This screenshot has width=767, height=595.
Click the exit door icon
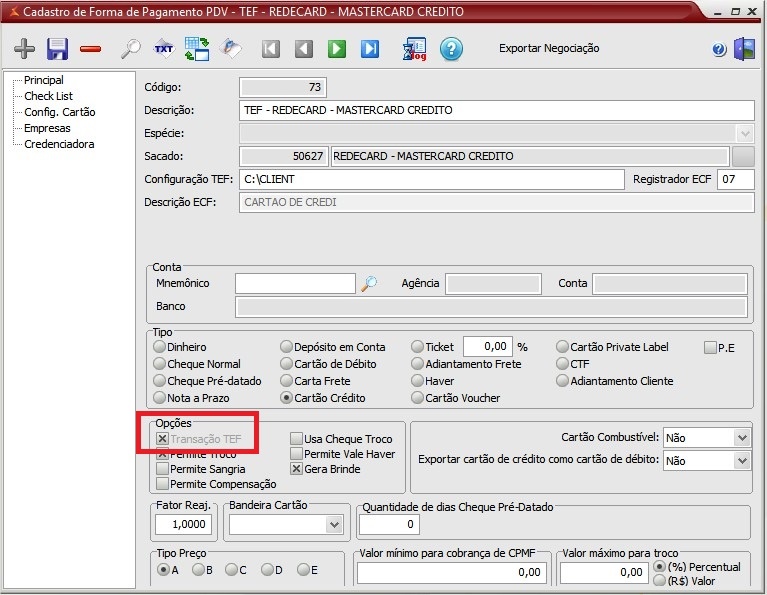744,49
